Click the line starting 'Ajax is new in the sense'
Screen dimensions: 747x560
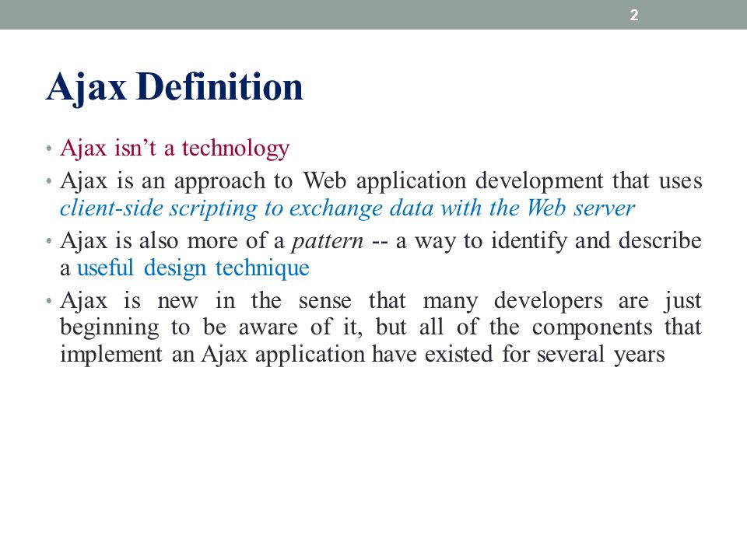[381, 301]
